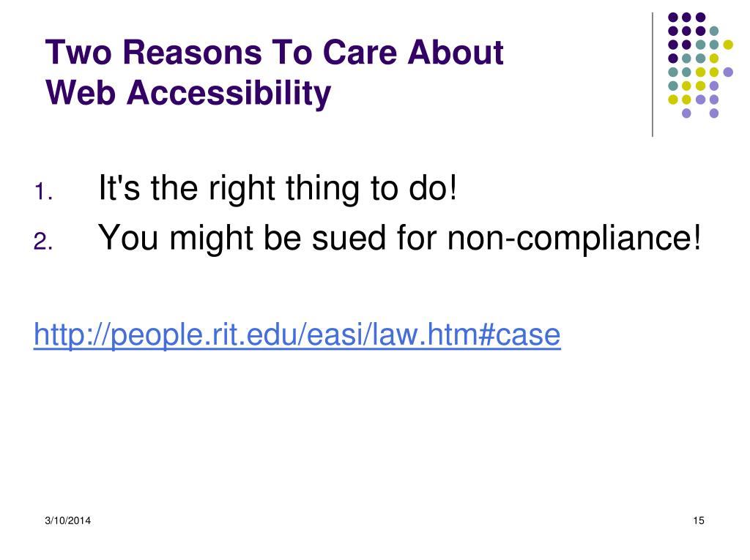
Task: Open the people.rit.edu/easi/law.htm#case link
Action: tap(297, 335)
